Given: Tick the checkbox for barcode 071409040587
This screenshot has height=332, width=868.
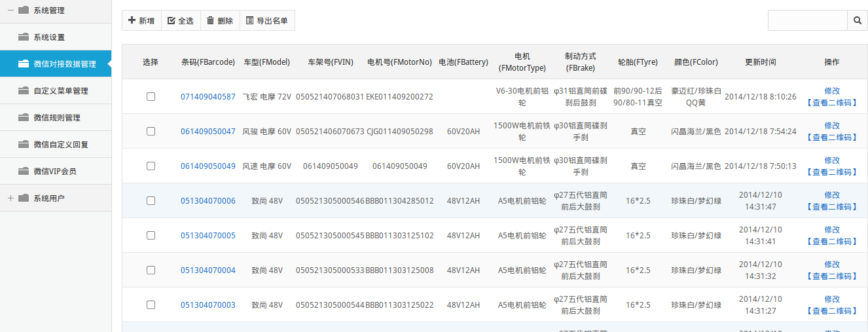Looking at the screenshot, I should (151, 96).
